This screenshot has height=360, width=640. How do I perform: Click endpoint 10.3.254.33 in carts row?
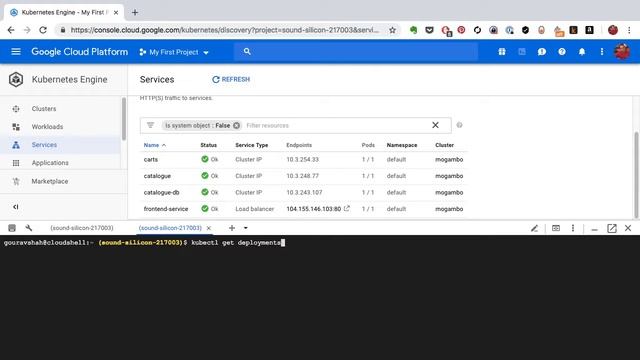coord(302,160)
